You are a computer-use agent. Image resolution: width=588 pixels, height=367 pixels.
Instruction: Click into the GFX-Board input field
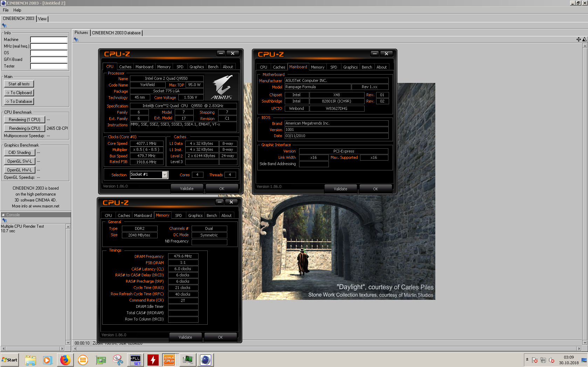[x=49, y=59]
